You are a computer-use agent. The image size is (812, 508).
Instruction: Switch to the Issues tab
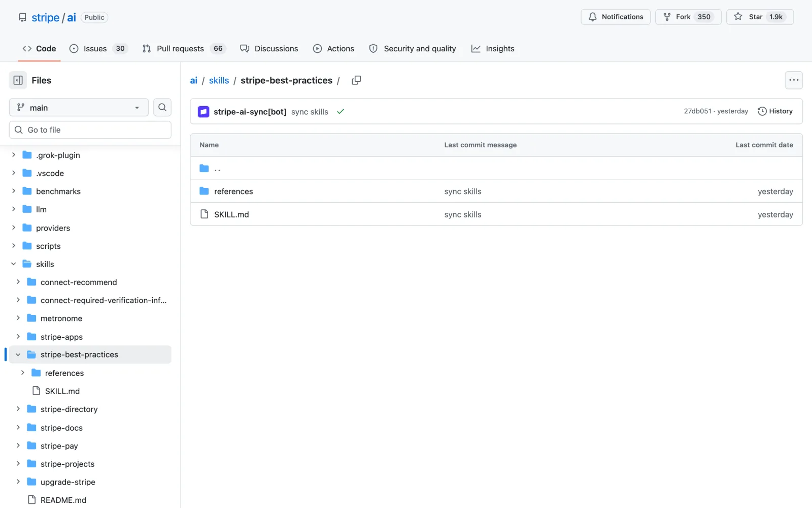[x=98, y=49]
